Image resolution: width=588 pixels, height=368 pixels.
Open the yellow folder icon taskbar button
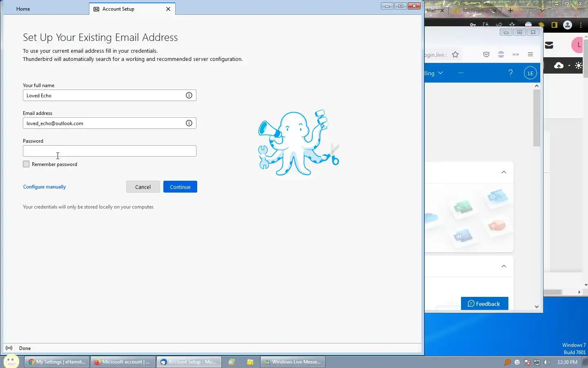tap(250, 362)
